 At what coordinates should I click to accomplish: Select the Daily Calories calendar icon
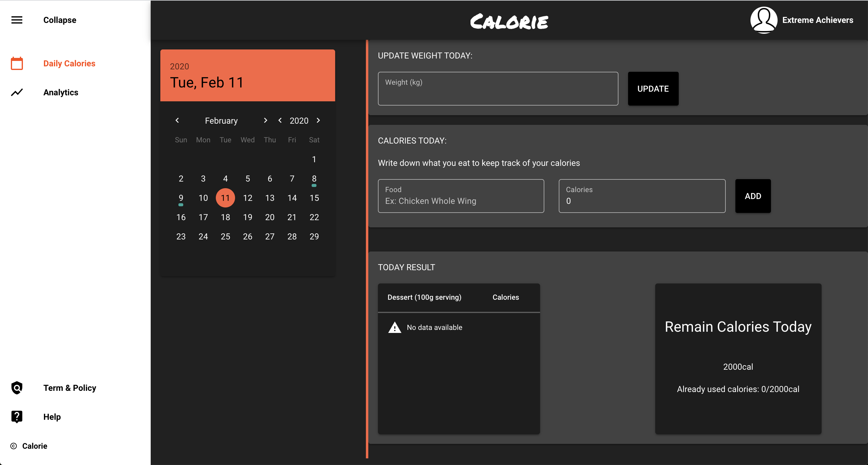(x=17, y=63)
